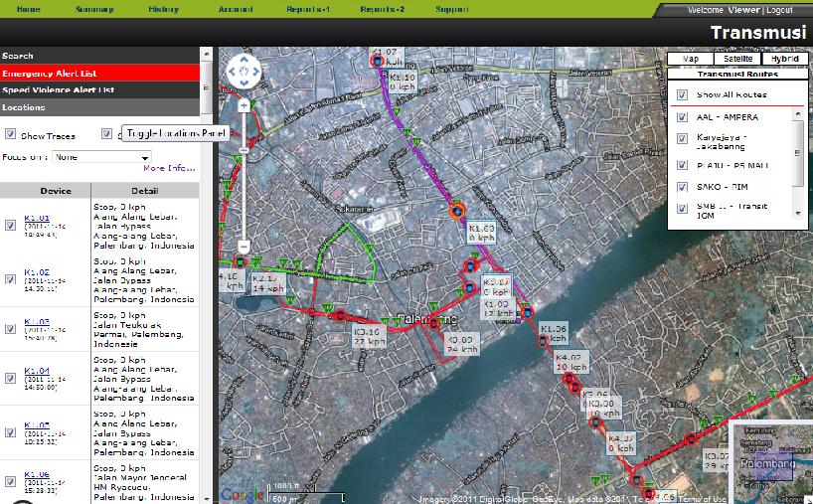The width and height of the screenshot is (813, 504).
Task: Click the Palembang overview minimap
Action: click(x=770, y=460)
